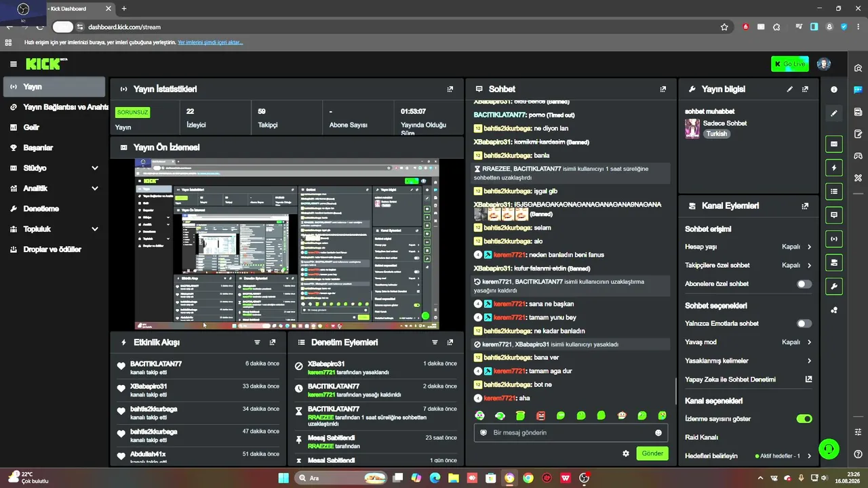The height and width of the screenshot is (488, 868).
Task: Pop out the Kanal Eylemleri panel
Action: click(805, 206)
